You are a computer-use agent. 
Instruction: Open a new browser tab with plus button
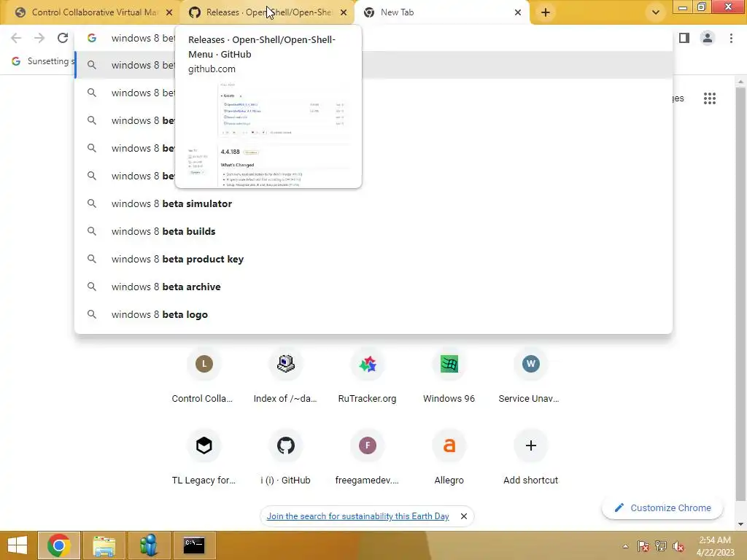point(546,12)
